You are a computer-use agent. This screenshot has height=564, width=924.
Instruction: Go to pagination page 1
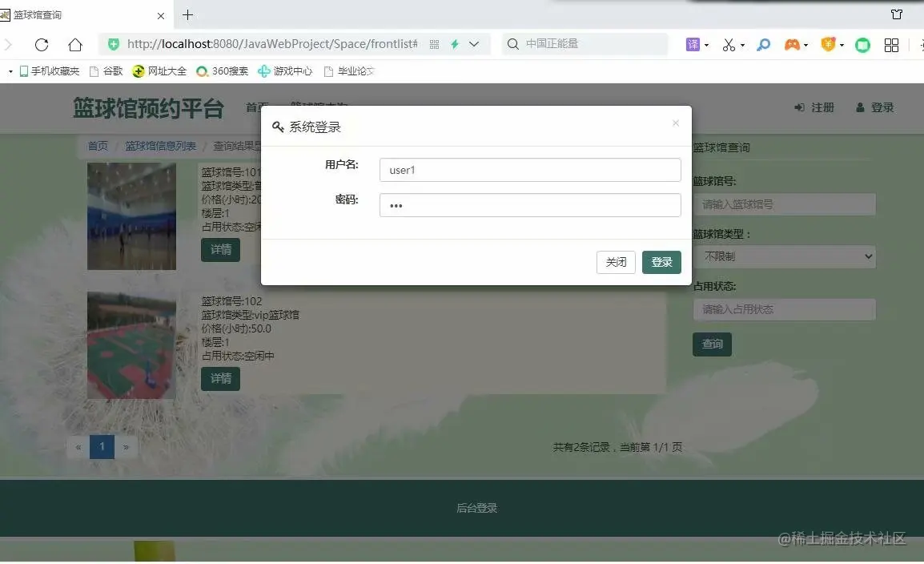point(102,447)
